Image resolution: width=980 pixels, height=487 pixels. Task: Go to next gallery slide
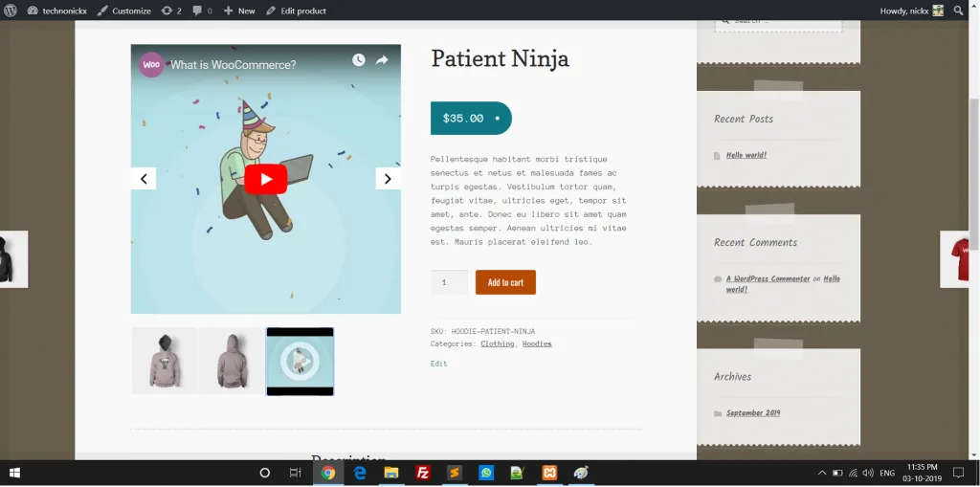389,179
